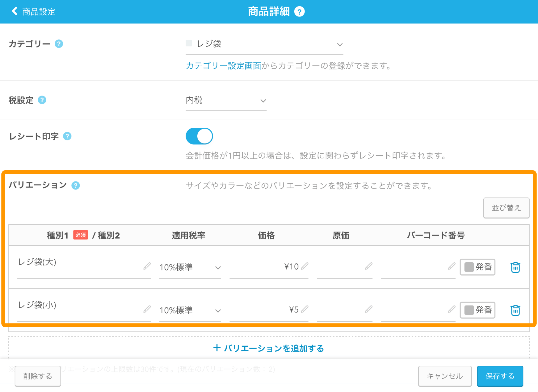Generate a barcode with 発番 for レジ袋(小)

[477, 310]
